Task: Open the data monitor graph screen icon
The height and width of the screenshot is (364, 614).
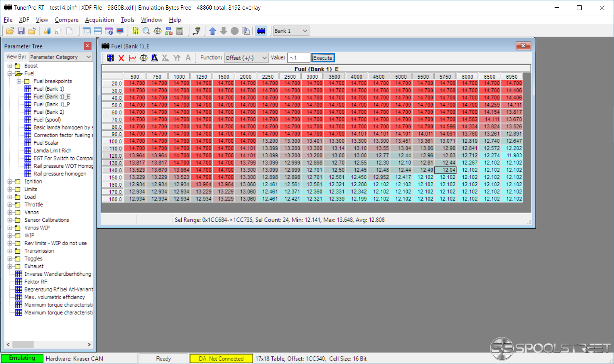Action: click(x=120, y=31)
